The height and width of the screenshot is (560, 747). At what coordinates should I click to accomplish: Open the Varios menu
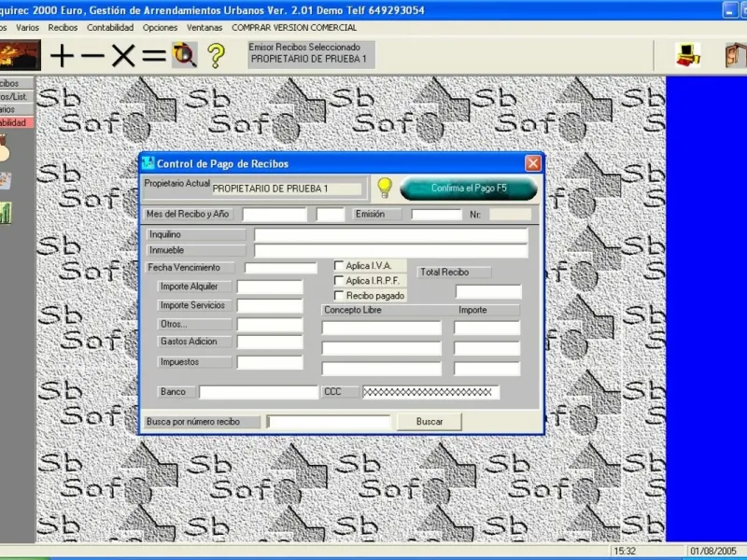pyautogui.click(x=27, y=28)
